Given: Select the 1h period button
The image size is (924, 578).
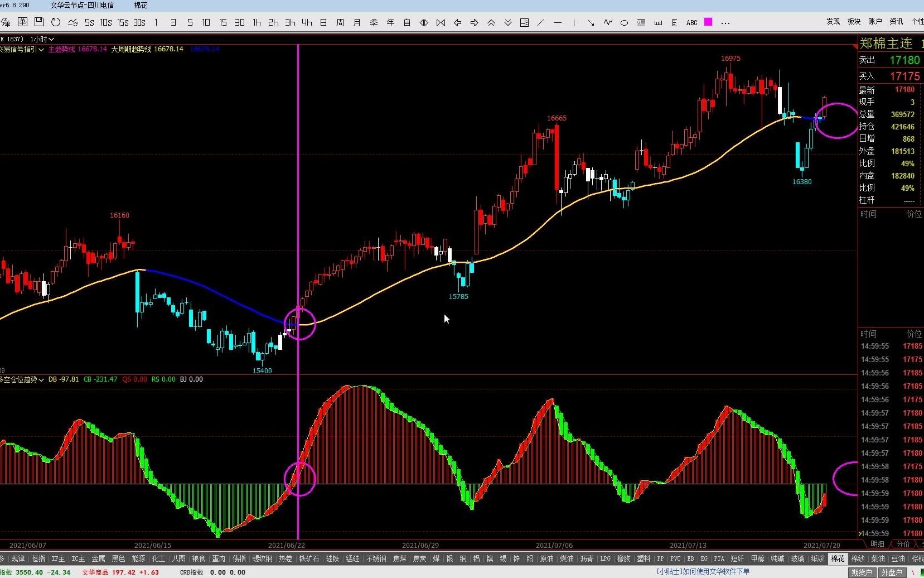Looking at the screenshot, I should coord(257,22).
